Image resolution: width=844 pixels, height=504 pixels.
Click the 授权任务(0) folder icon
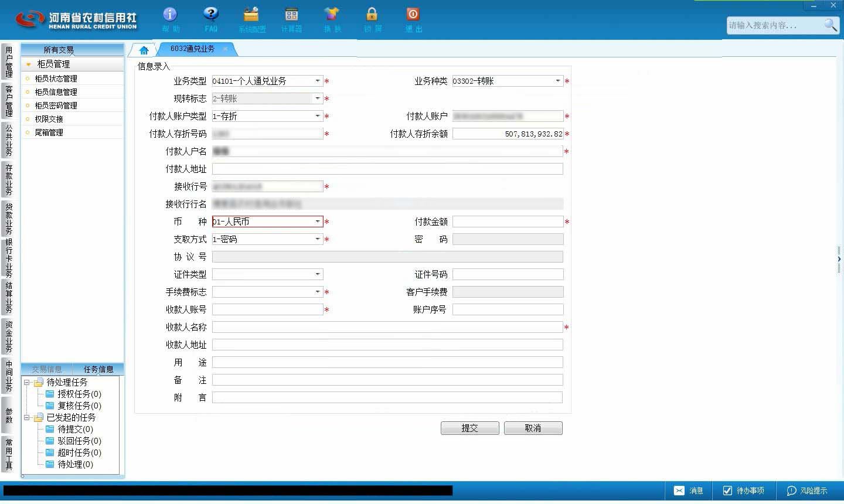(x=50, y=394)
